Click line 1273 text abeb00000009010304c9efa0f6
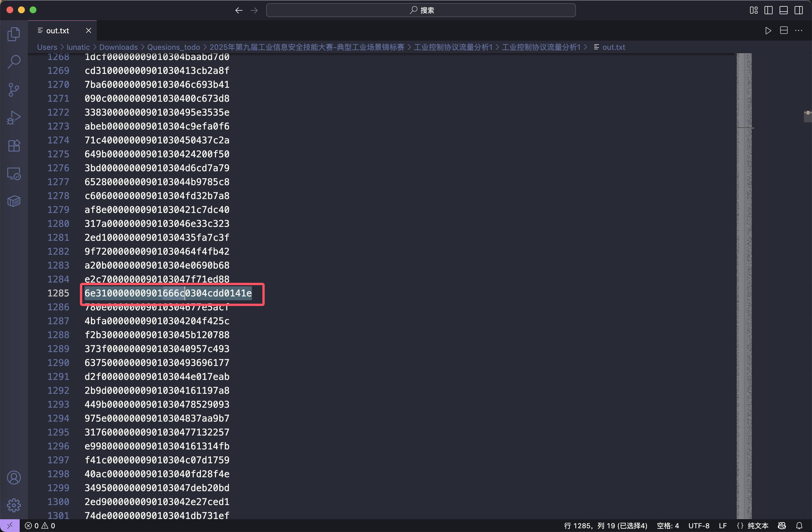The image size is (812, 532). point(157,126)
